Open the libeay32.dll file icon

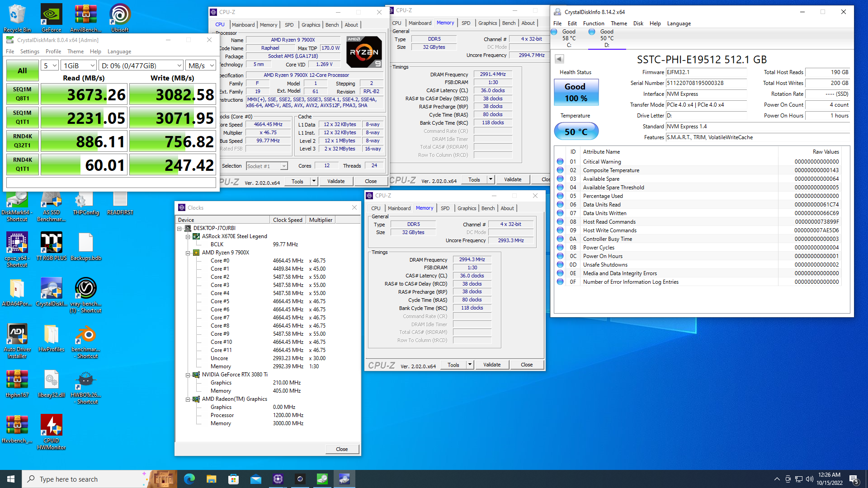pyautogui.click(x=52, y=383)
